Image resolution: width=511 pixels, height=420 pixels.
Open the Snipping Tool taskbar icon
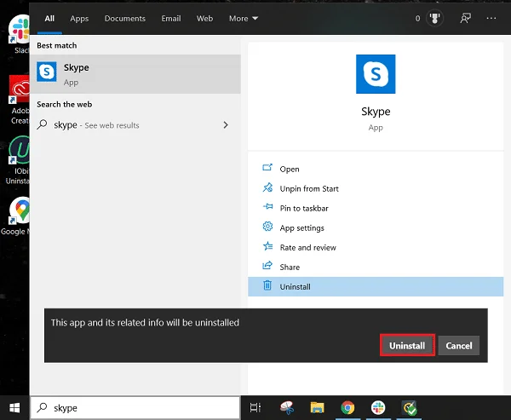tap(287, 407)
